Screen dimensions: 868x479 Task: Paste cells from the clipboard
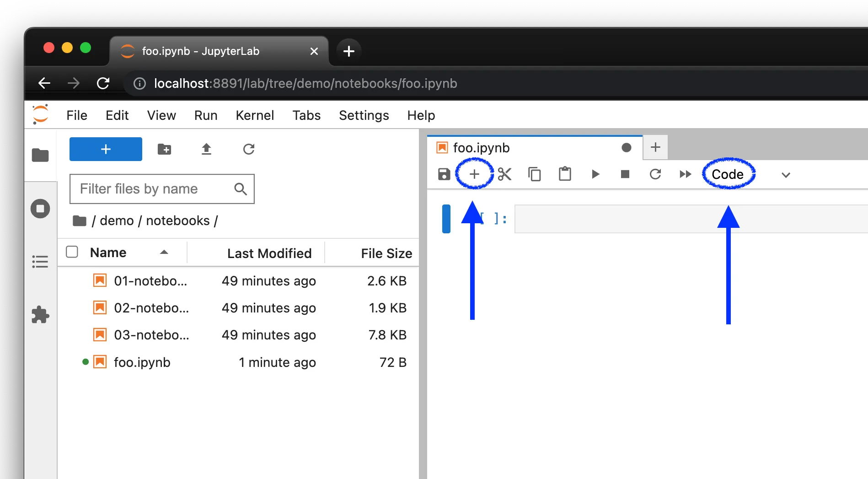565,174
